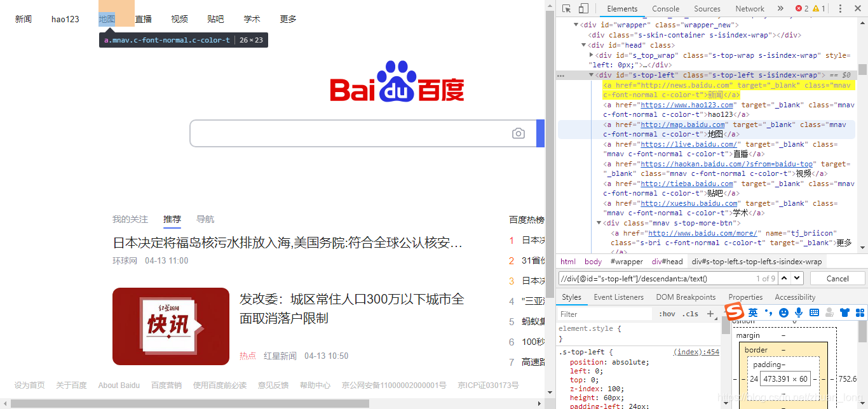The width and height of the screenshot is (868, 409).
Task: Open the Sogou emoji panel icon
Action: [783, 312]
